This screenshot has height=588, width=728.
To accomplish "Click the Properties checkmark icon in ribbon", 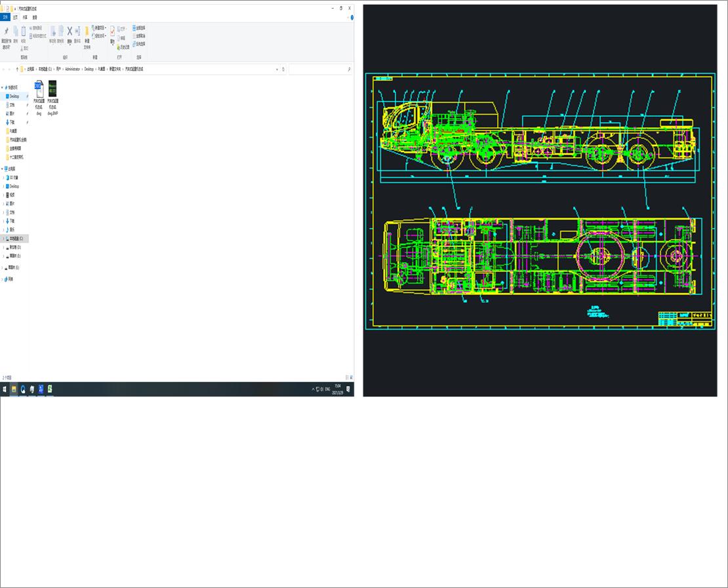I will pyautogui.click(x=112, y=32).
